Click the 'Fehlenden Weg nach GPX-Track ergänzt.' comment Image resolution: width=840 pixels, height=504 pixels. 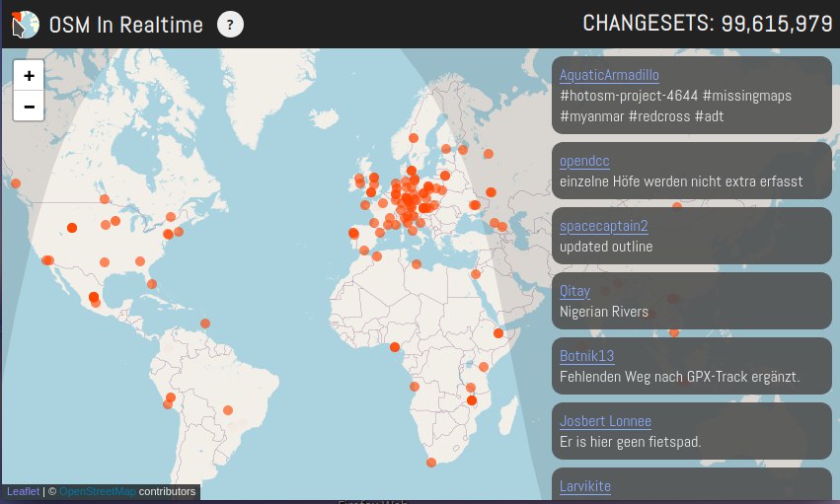click(x=679, y=377)
